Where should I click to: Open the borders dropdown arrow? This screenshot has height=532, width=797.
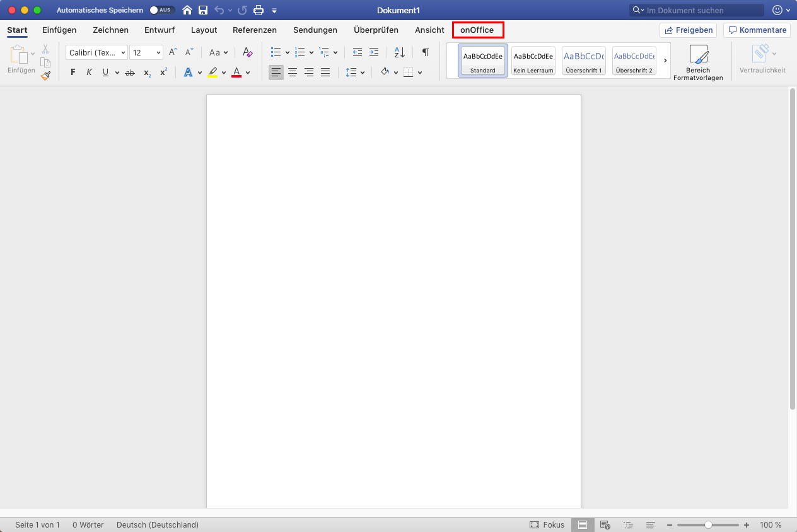click(x=419, y=72)
